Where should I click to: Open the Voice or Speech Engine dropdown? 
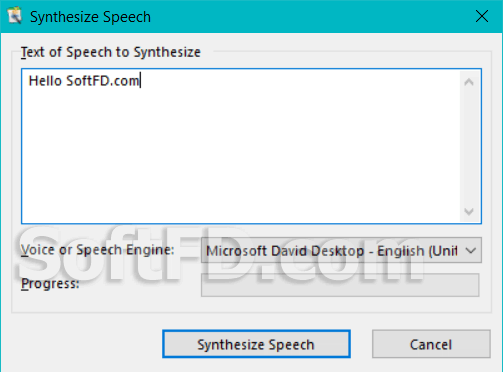(341, 250)
